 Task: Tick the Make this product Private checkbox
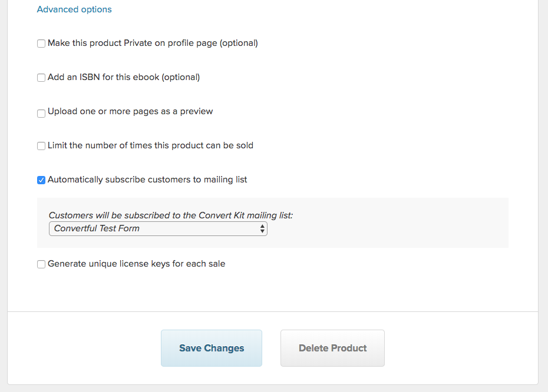point(41,44)
